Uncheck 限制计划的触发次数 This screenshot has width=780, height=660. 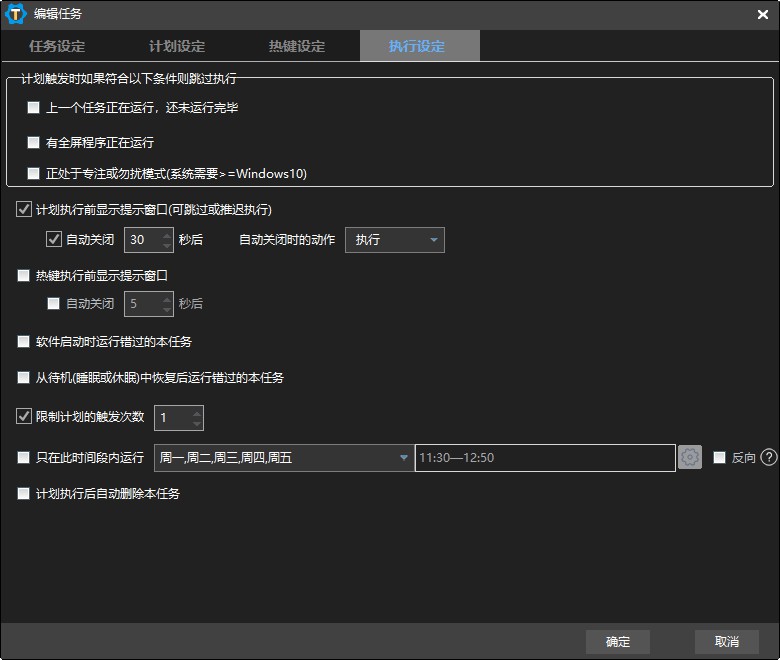pyautogui.click(x=24, y=416)
